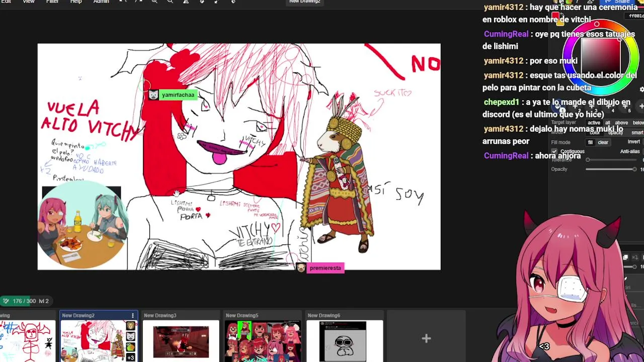Set target layer to all
The image size is (644, 362).
pyautogui.click(x=607, y=123)
